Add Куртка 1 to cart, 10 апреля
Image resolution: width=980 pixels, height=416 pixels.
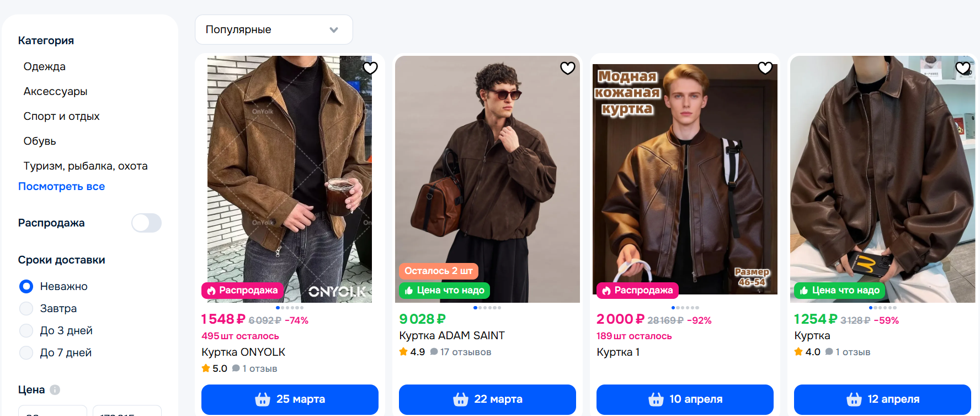coord(685,399)
